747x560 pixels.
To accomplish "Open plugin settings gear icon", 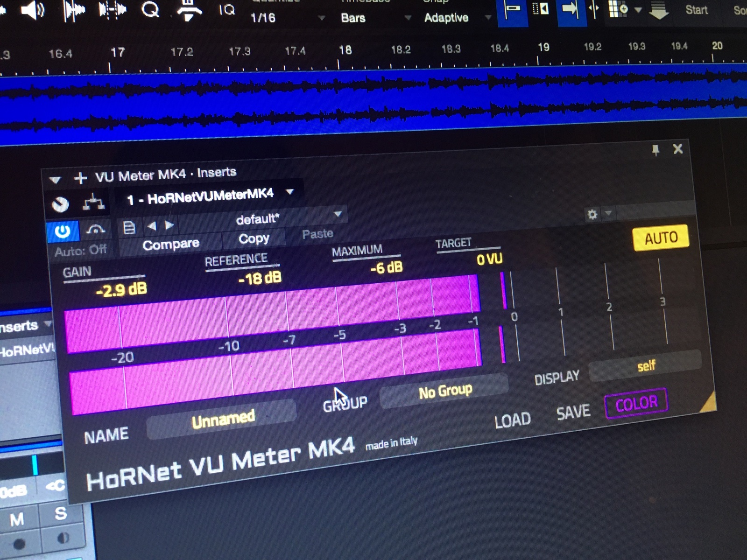I will 592,215.
